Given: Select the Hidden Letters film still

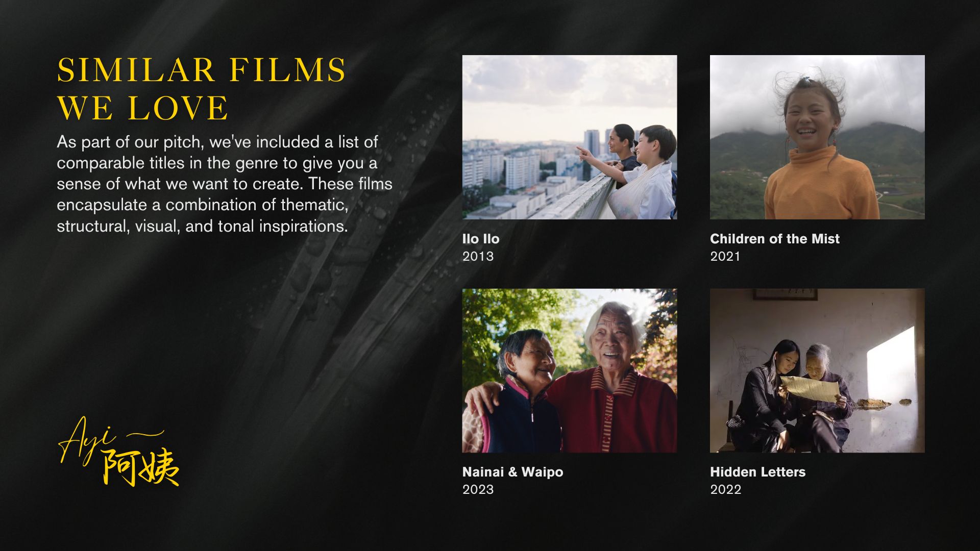Looking at the screenshot, I should click(817, 371).
